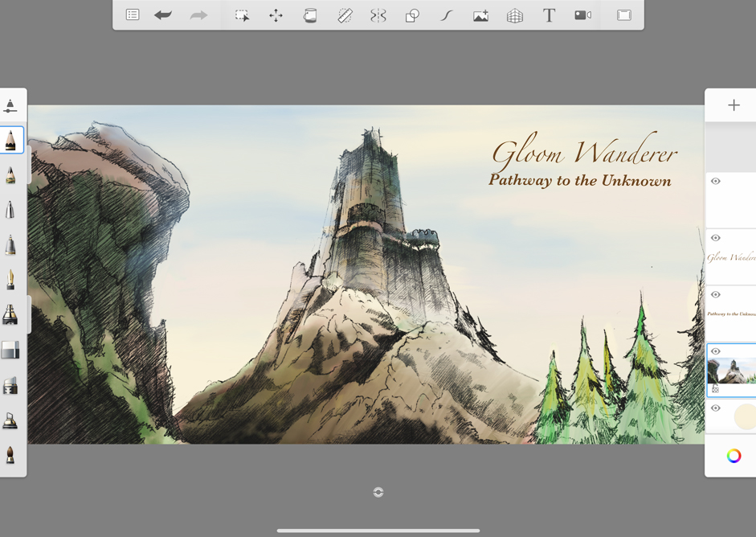Viewport: 756px width, 537px height.
Task: Select the highlighted Pencil brush
Action: point(10,141)
